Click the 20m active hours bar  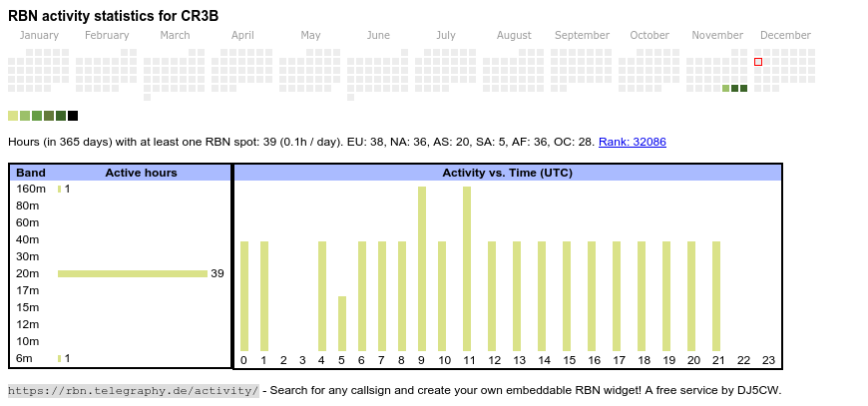pos(132,273)
